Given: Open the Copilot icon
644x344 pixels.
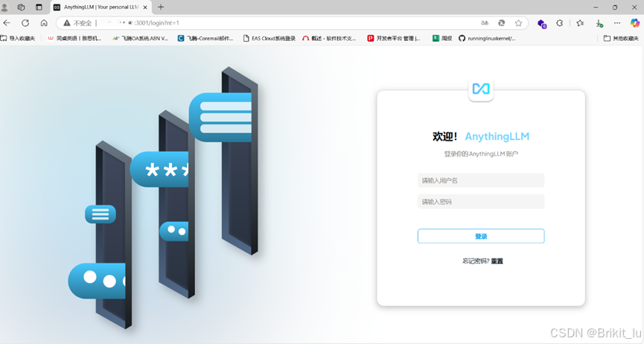Looking at the screenshot, I should point(635,23).
